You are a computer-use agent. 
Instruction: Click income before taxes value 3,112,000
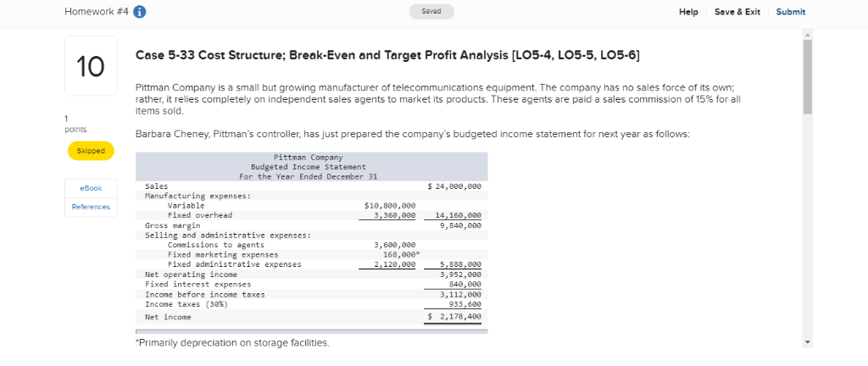point(460,295)
